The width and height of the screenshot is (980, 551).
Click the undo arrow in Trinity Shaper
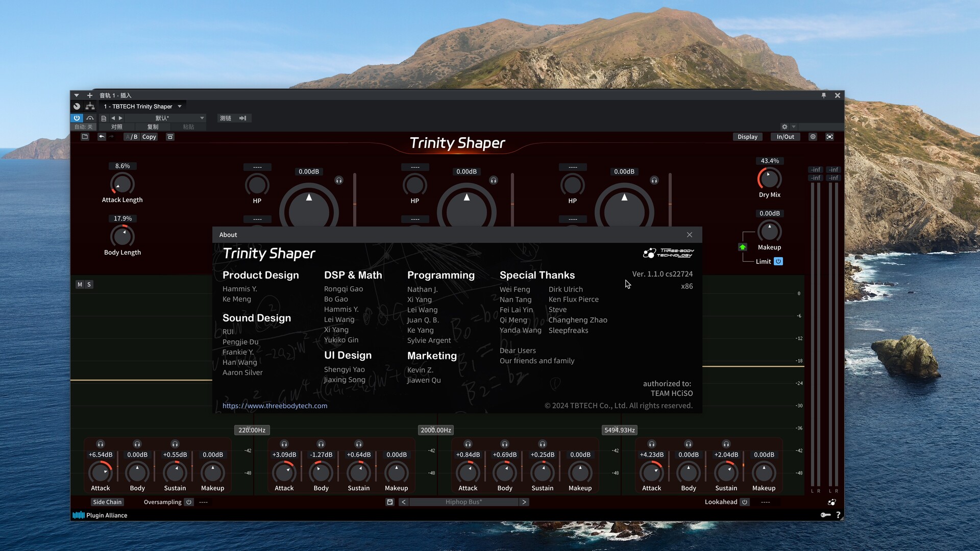(x=102, y=137)
